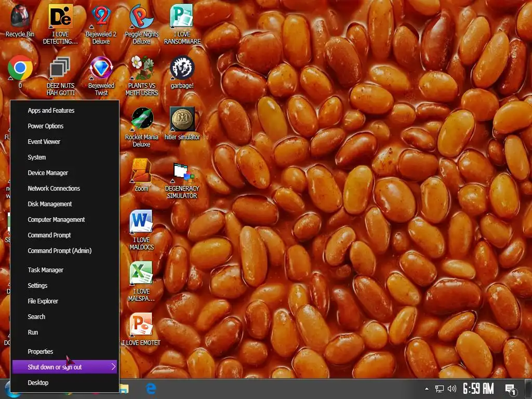The image size is (532, 399).
Task: Expand Shut down or sign out submenu
Action: click(65, 367)
